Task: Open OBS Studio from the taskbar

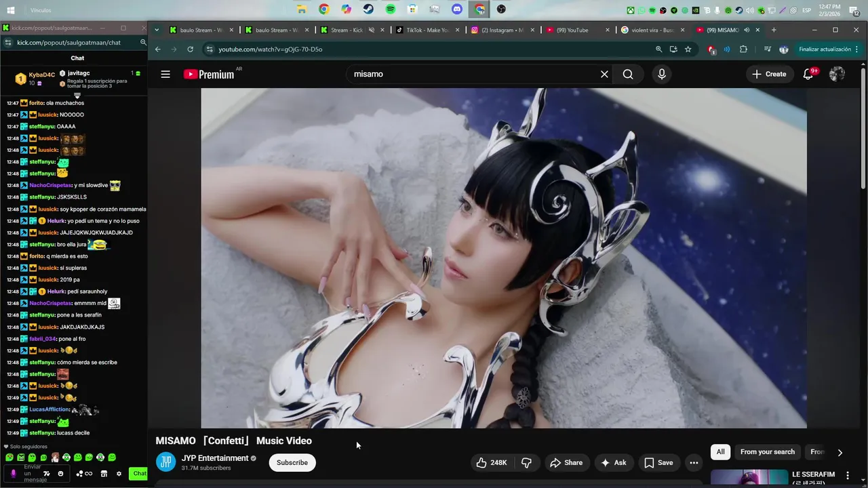Action: tap(501, 9)
